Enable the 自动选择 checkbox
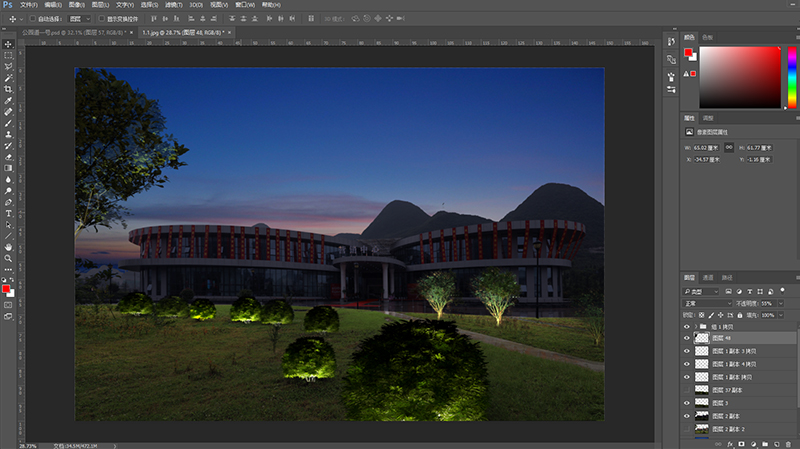The width and height of the screenshot is (800, 449). tap(33, 19)
